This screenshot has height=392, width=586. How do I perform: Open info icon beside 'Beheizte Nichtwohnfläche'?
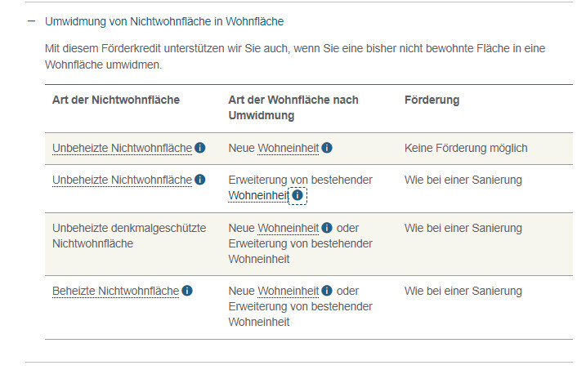(x=187, y=291)
